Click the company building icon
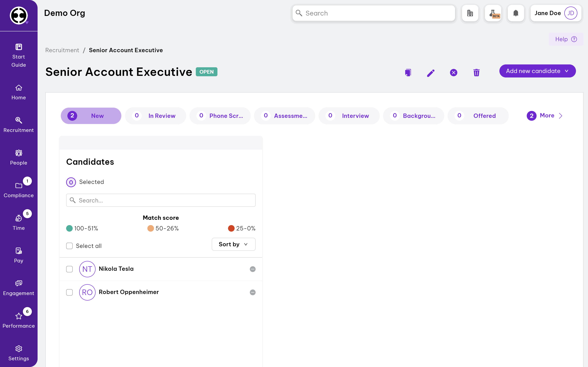 pos(470,13)
